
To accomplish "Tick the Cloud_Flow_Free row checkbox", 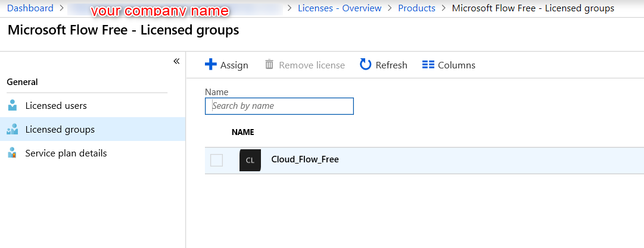I will [216, 160].
